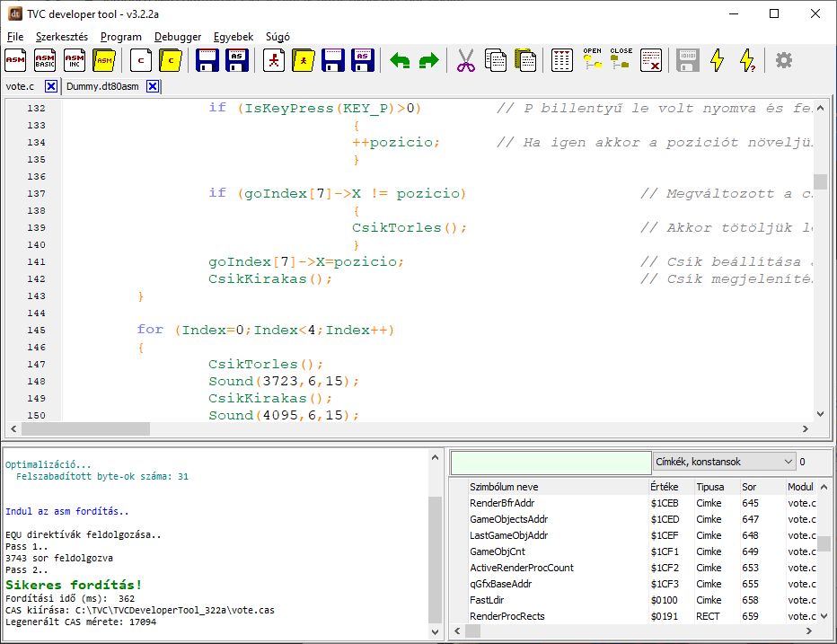Click the symbol search input field
The image size is (837, 644).
(551, 462)
